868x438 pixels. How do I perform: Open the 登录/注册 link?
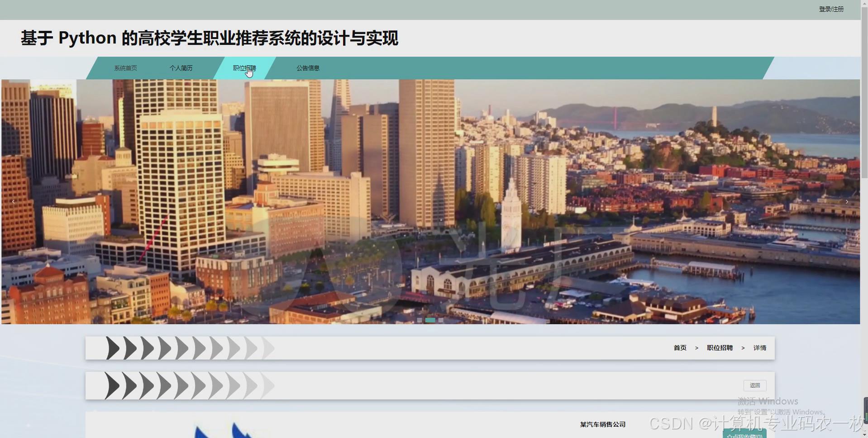(831, 9)
